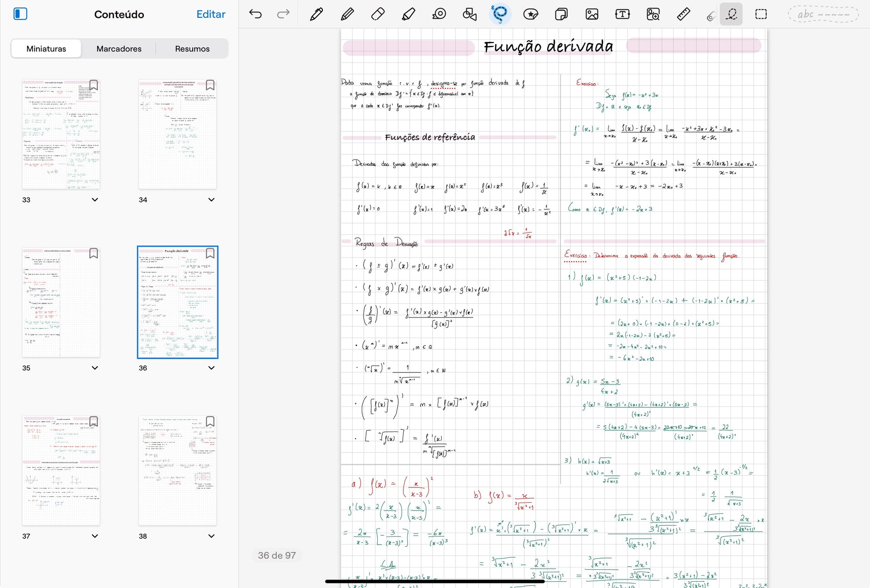870x588 pixels.
Task: Click the Editar button
Action: (x=211, y=14)
